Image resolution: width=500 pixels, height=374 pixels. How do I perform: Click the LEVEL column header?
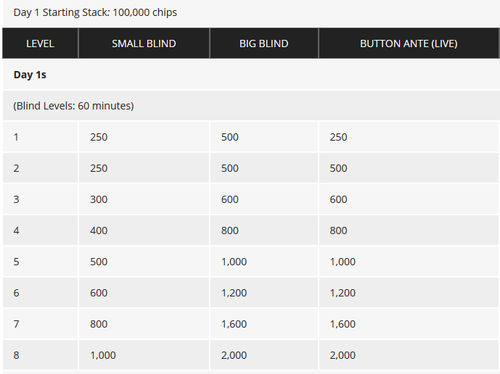(x=40, y=43)
